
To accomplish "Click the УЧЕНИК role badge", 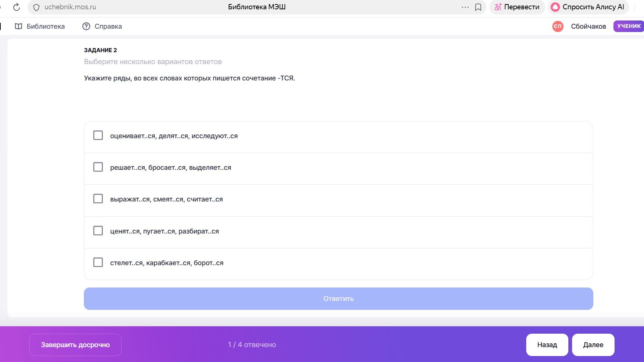I will point(629,26).
